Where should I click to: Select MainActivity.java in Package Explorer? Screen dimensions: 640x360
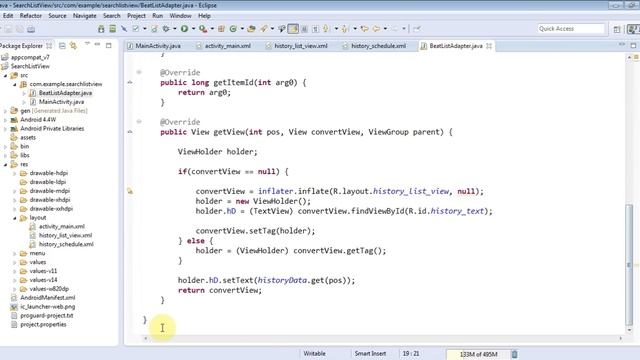[62, 102]
